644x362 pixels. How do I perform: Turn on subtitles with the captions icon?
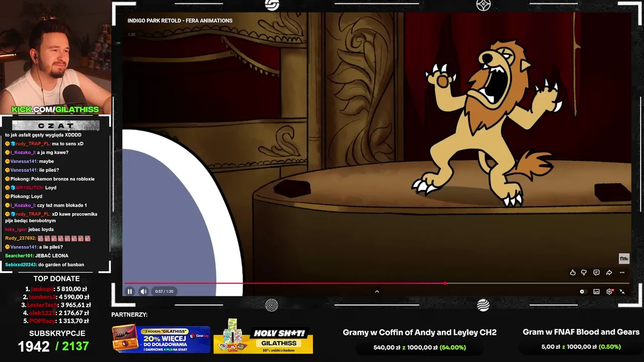pos(596,292)
